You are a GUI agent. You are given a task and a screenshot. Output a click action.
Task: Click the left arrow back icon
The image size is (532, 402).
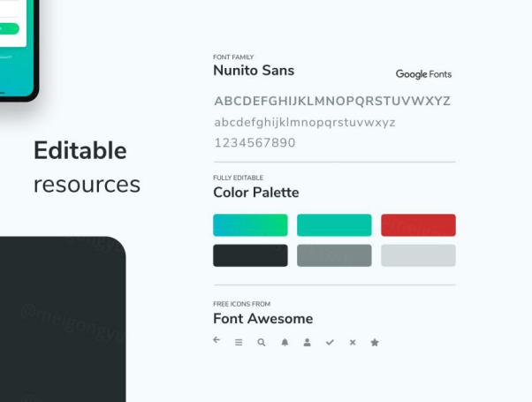pyautogui.click(x=217, y=340)
